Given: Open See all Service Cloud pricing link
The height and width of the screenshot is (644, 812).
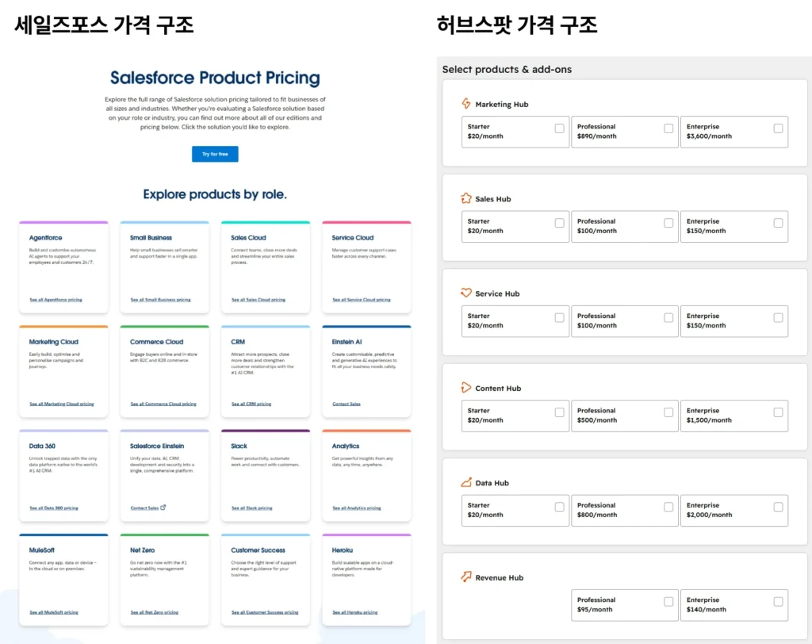Looking at the screenshot, I should 362,300.
